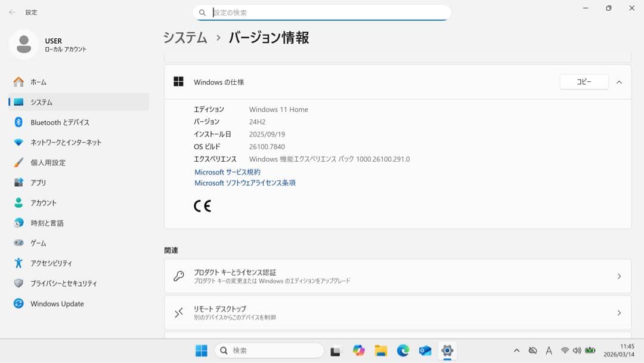Open 時刻と言語 settings
Image resolution: width=644 pixels, height=363 pixels.
coord(79,223)
